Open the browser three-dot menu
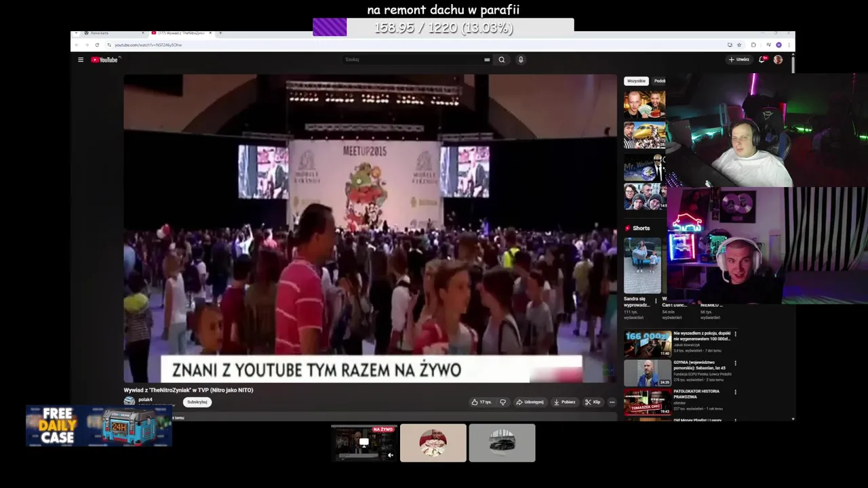 (x=789, y=45)
